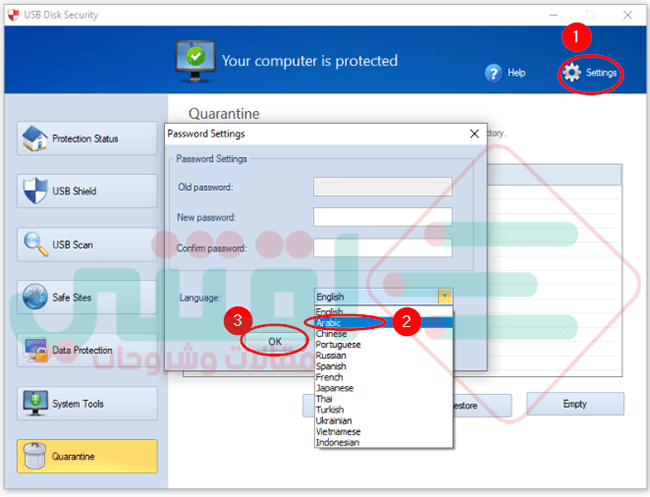The image size is (650, 497).
Task: Close the Password Settings dialog
Action: pos(474,134)
